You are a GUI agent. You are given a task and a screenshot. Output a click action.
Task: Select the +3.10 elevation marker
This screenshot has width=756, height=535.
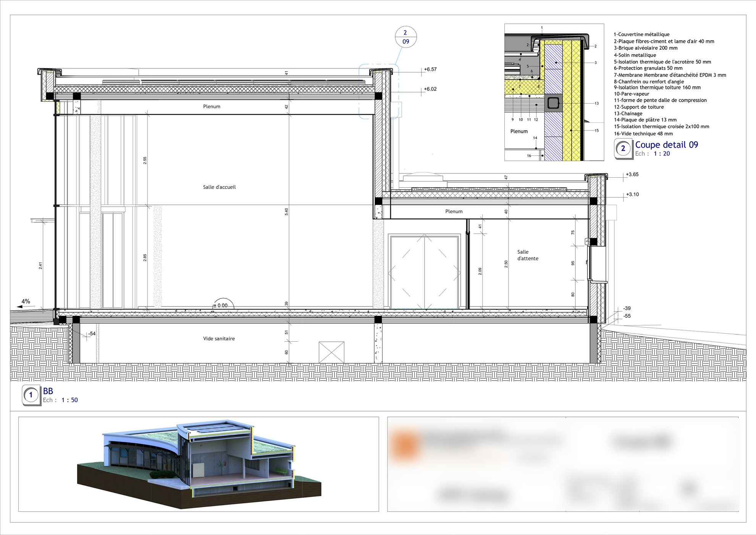pyautogui.click(x=632, y=195)
